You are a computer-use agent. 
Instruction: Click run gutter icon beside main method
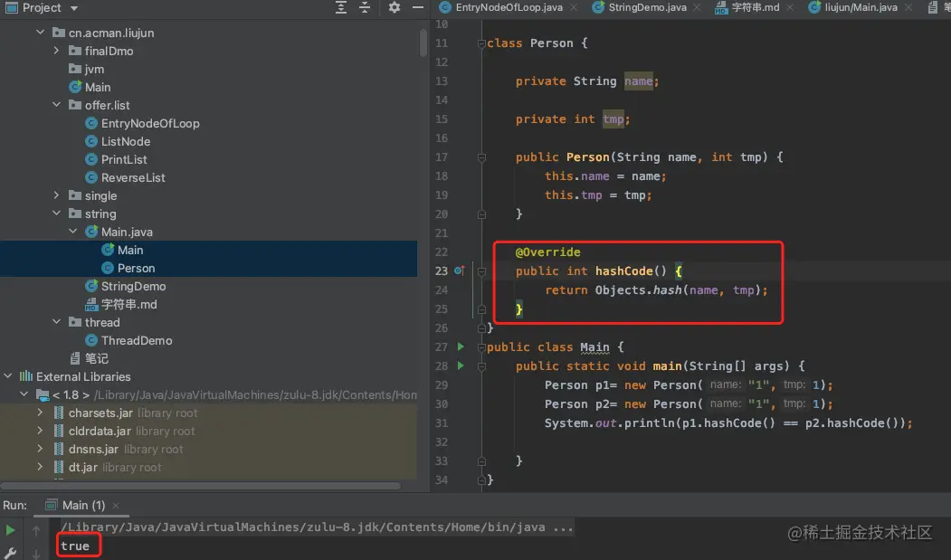pyautogui.click(x=461, y=365)
